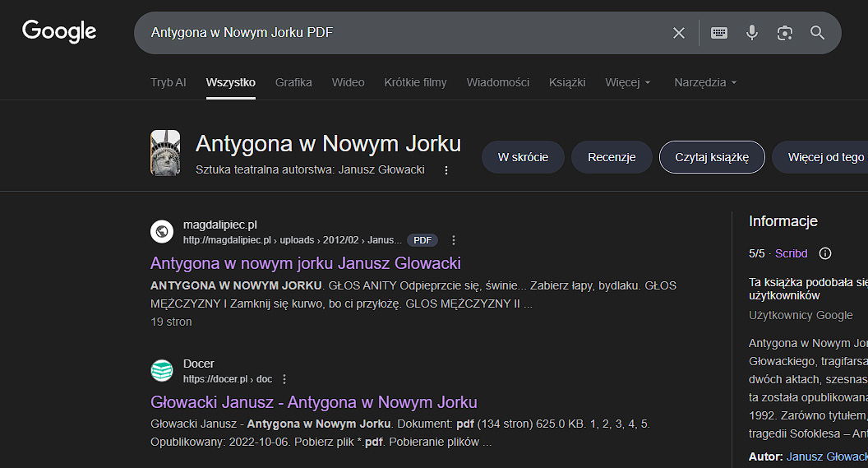868x468 pixels.
Task: Click the Statue of Liberty book thumbnail
Action: point(165,153)
